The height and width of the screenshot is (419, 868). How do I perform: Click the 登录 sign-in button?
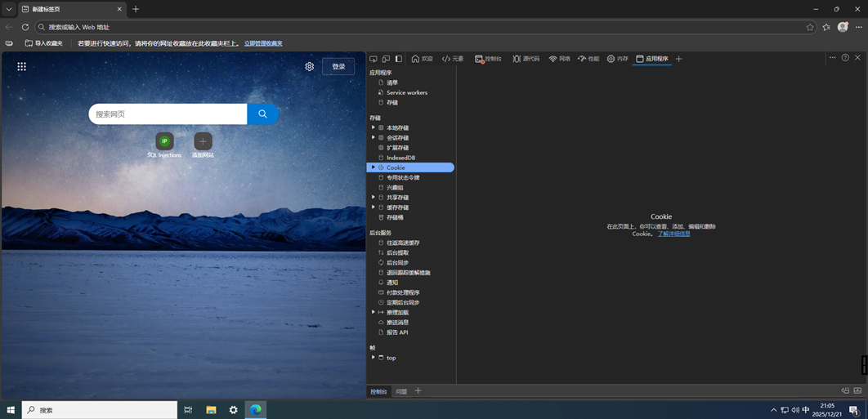point(338,67)
